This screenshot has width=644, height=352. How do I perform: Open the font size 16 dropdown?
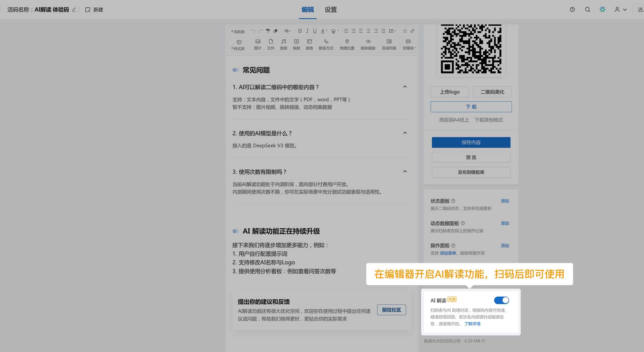tap(287, 31)
